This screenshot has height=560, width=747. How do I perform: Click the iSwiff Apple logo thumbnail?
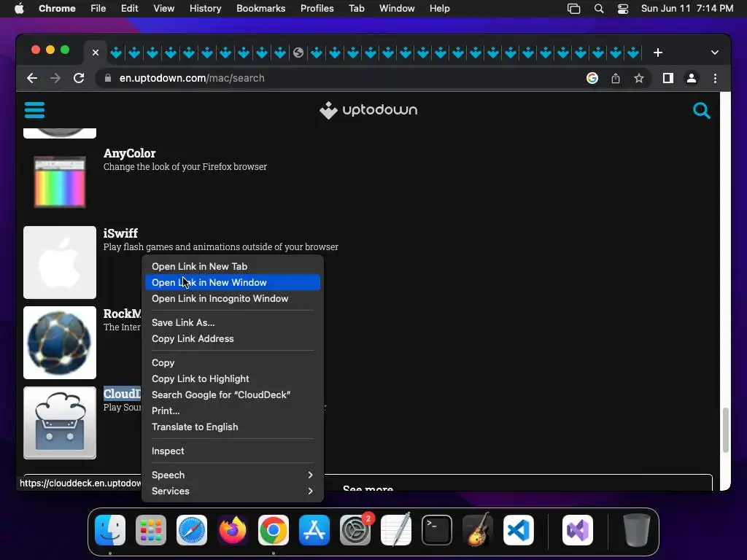point(60,262)
